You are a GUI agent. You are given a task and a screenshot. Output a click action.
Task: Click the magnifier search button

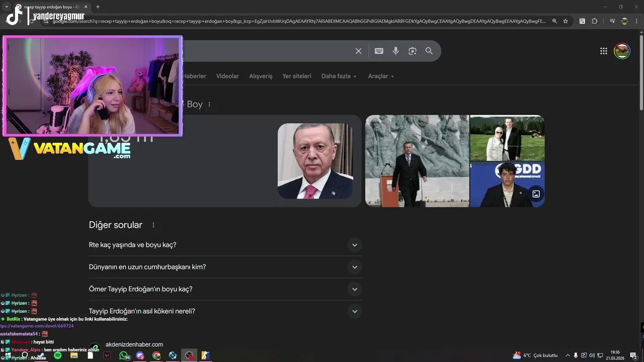point(429,51)
